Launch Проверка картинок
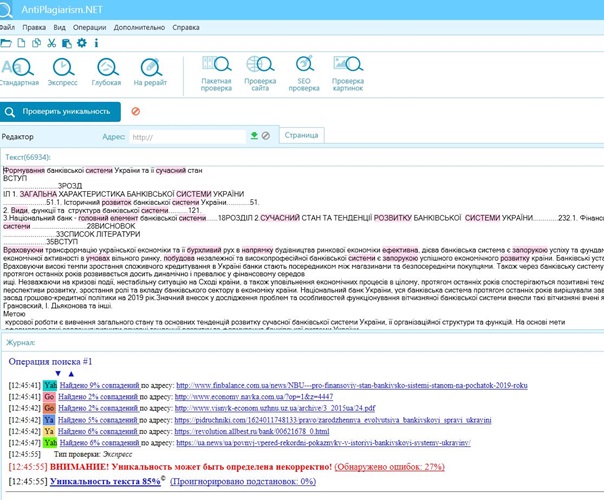 348,74
